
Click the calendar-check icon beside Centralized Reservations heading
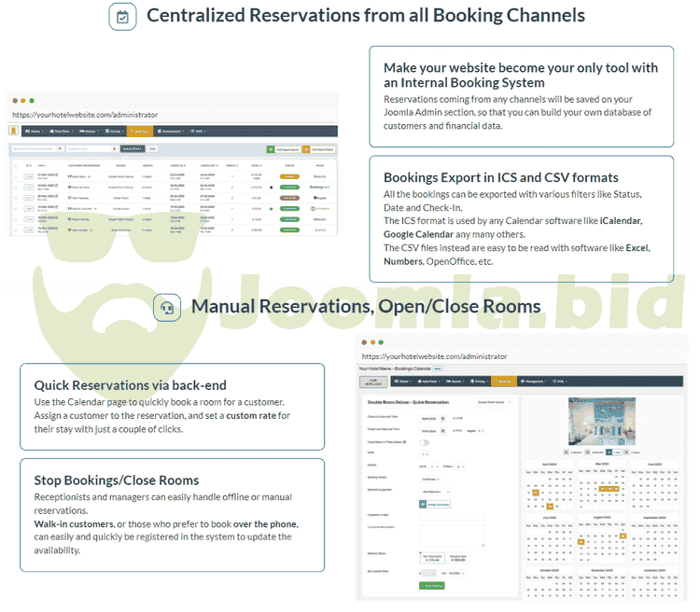coord(123,16)
